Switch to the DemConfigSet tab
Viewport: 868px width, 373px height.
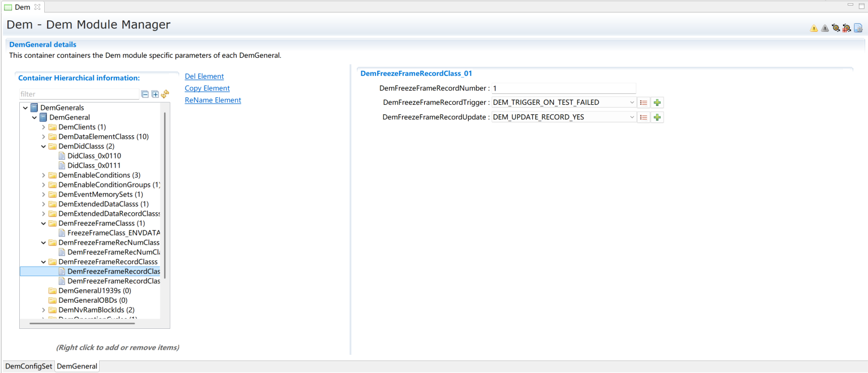tap(28, 366)
